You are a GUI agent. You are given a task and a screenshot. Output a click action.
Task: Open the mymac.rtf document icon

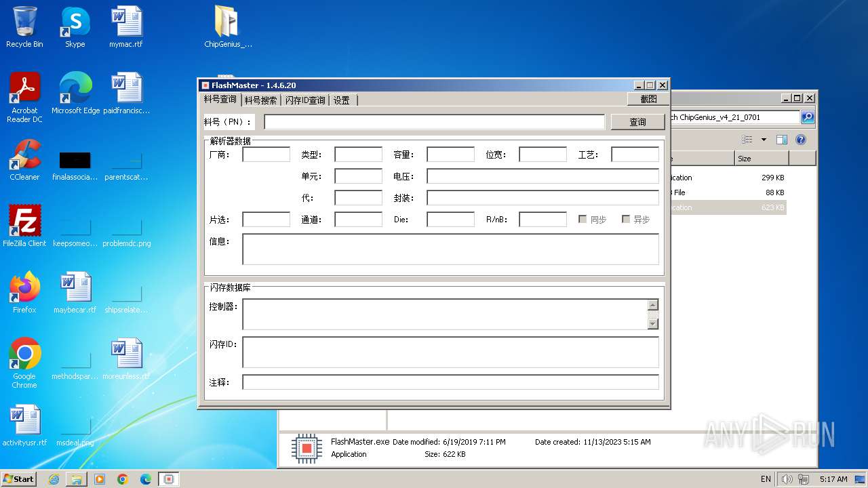point(126,27)
